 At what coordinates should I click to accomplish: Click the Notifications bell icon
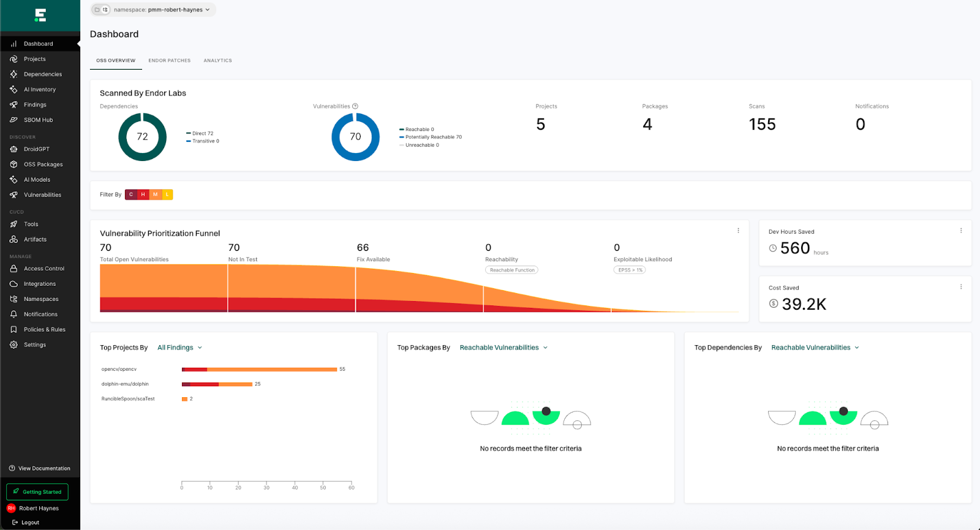(13, 315)
